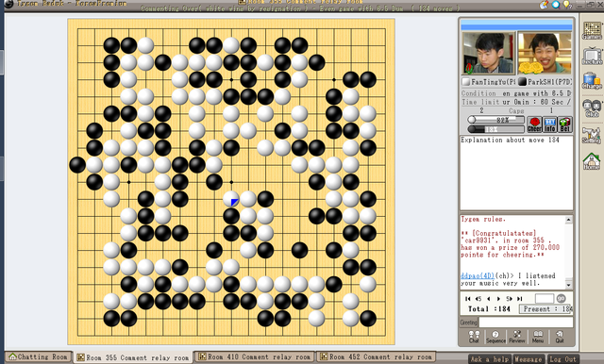
Task: Open the Sequence tool
Action: pos(495,337)
